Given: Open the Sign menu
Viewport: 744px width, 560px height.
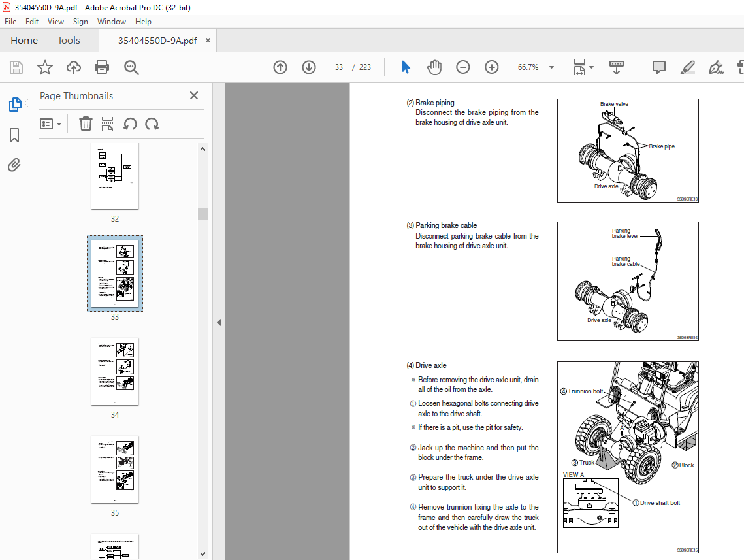Looking at the screenshot, I should [80, 22].
